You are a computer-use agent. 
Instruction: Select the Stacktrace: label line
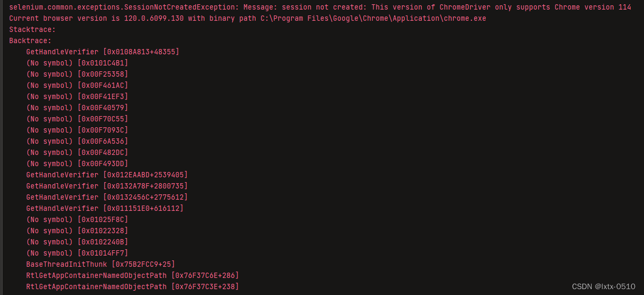coord(32,30)
